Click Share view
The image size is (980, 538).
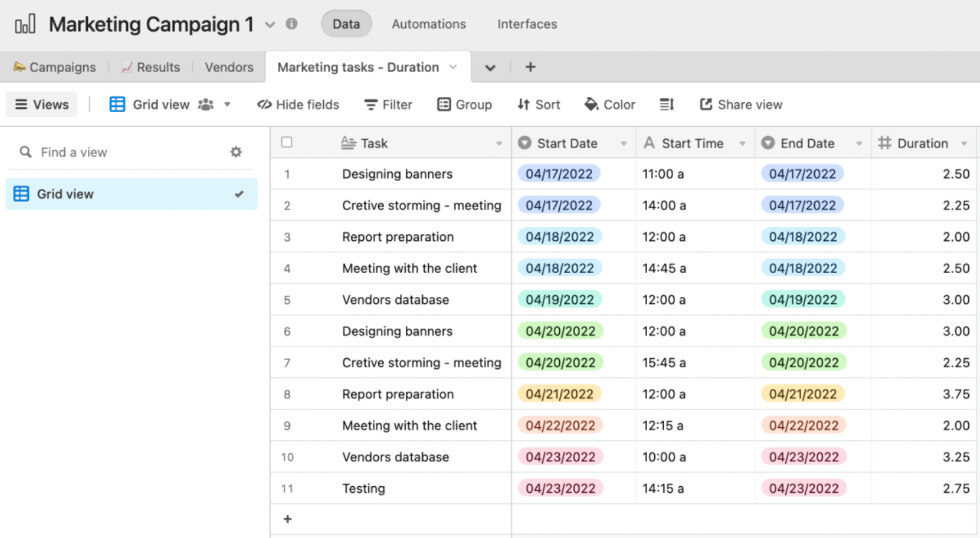(x=740, y=104)
